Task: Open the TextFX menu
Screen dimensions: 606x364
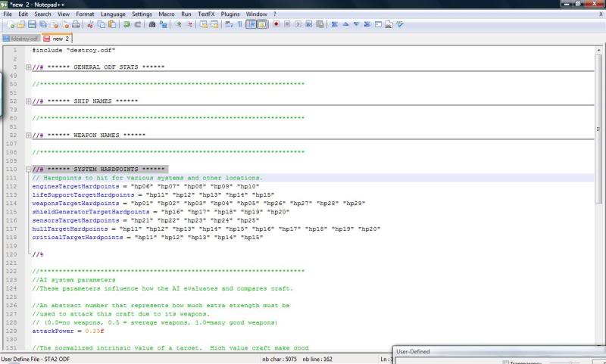Action: pyautogui.click(x=205, y=14)
